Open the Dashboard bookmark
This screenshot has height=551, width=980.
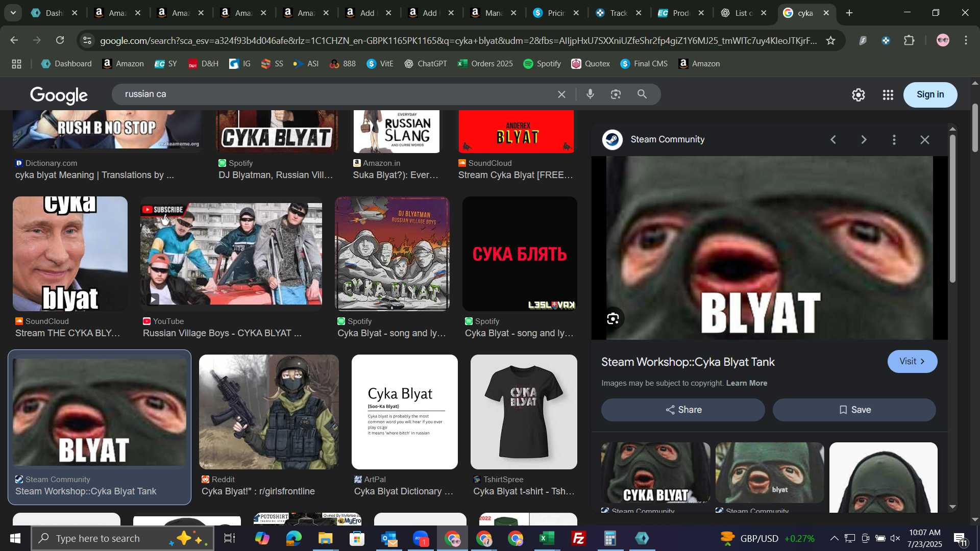[66, 64]
